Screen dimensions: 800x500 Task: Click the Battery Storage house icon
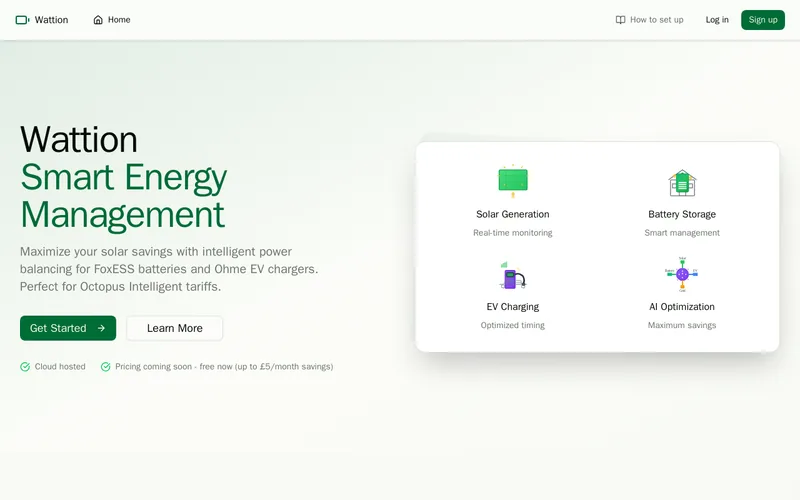pyautogui.click(x=682, y=183)
